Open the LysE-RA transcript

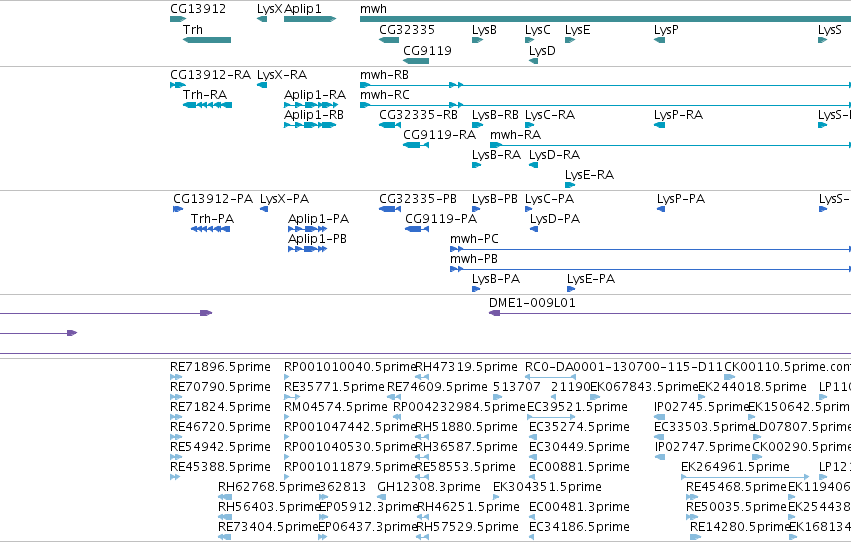coord(570,186)
